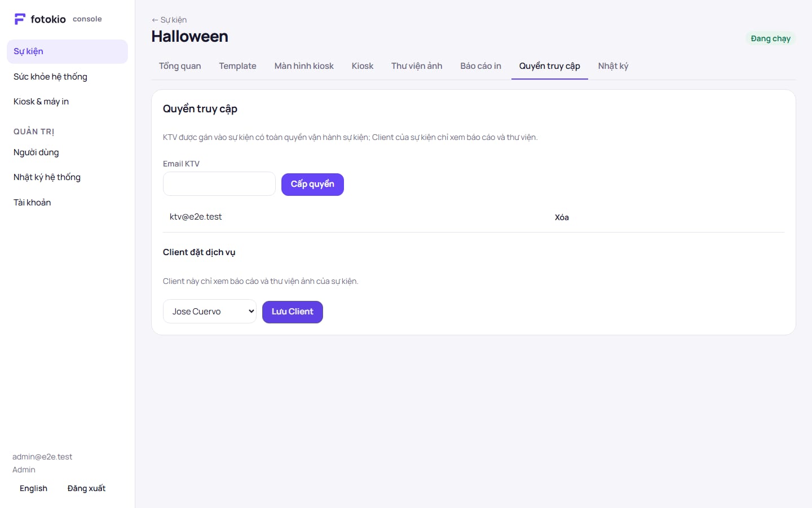The image size is (812, 508).
Task: Click the Admin role label in sidebar
Action: [24, 470]
